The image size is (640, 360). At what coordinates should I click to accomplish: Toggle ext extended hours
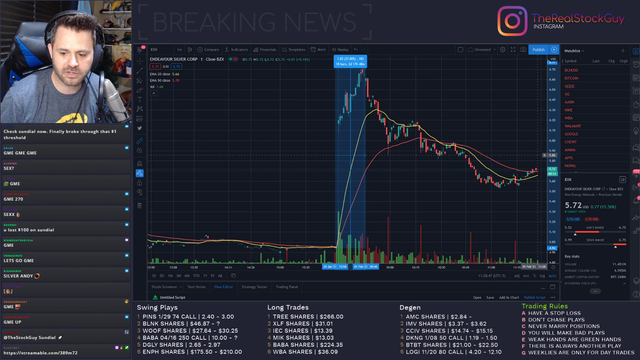[x=526, y=276]
